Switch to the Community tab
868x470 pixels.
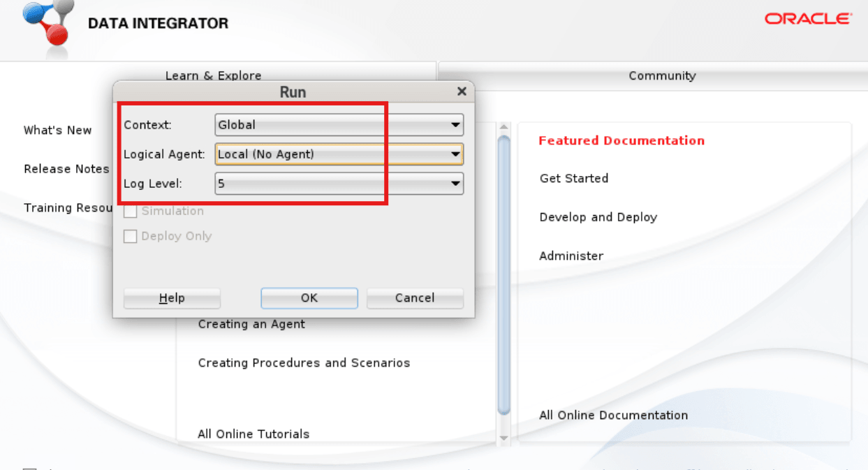(x=661, y=75)
